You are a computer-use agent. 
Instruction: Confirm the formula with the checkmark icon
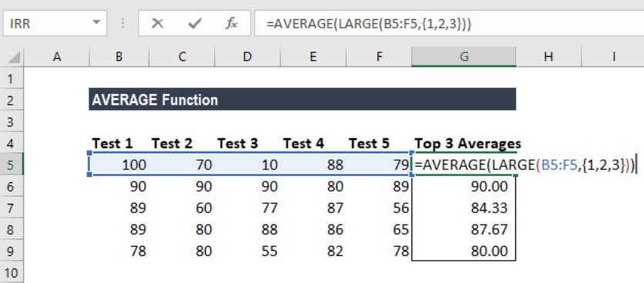pyautogui.click(x=194, y=23)
